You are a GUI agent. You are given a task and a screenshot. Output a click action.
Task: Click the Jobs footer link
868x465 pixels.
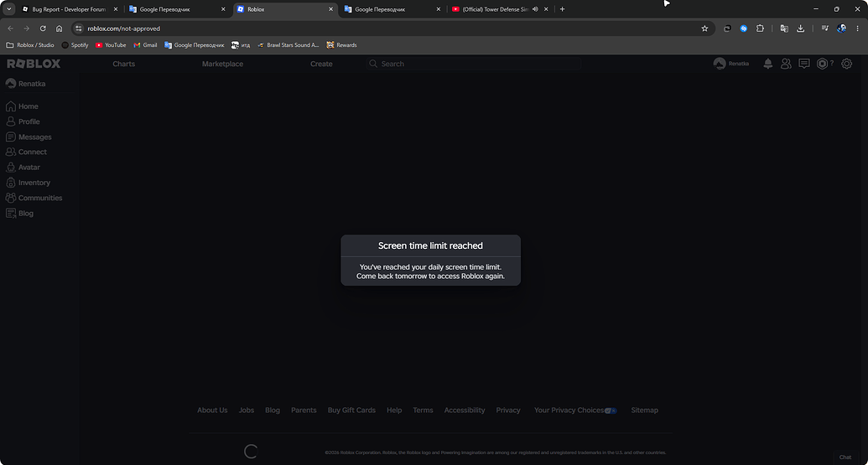[247, 411]
